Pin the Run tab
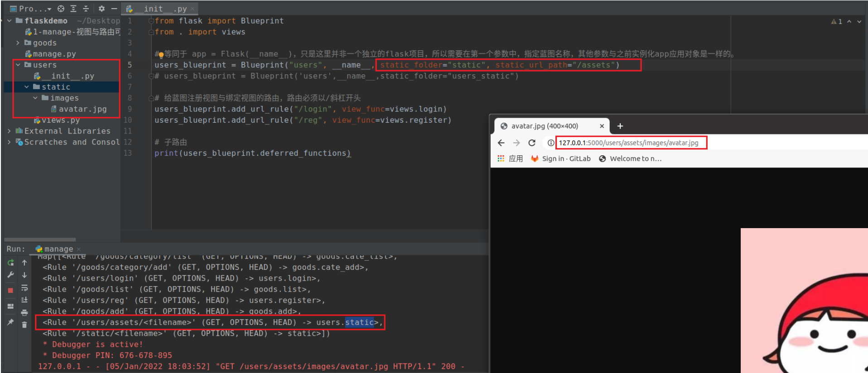The width and height of the screenshot is (868, 373). [10, 322]
